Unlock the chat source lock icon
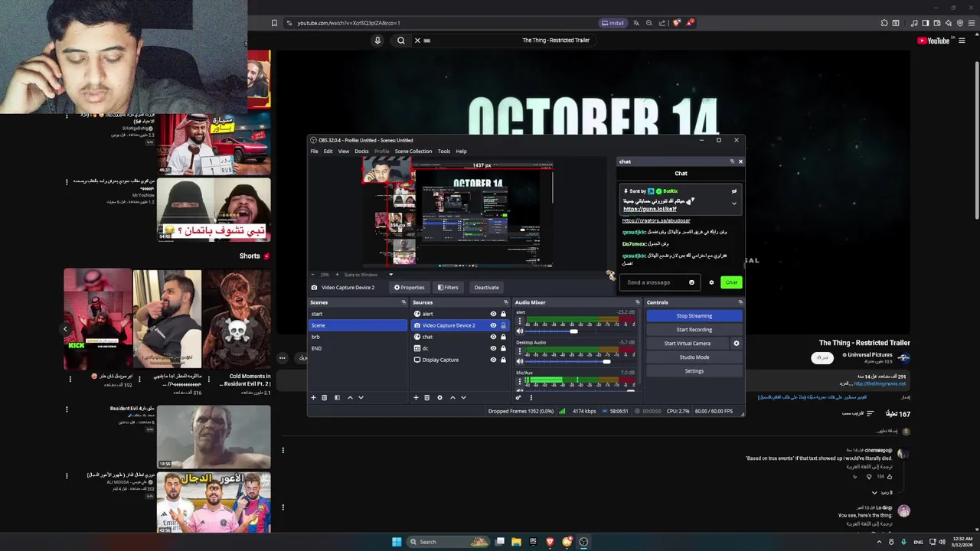The height and width of the screenshot is (551, 980). (503, 337)
